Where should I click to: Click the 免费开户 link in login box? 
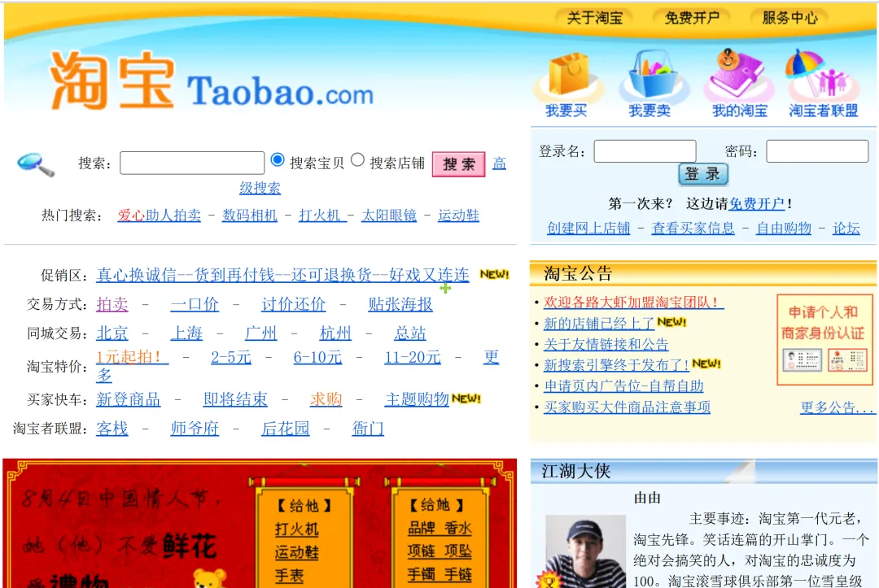pos(756,203)
